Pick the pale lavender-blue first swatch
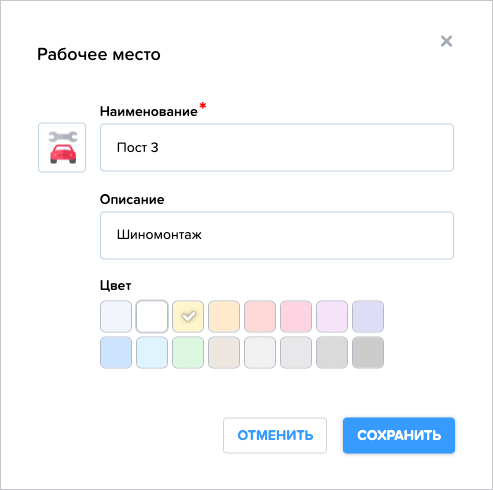The height and width of the screenshot is (490, 493). pyautogui.click(x=116, y=316)
